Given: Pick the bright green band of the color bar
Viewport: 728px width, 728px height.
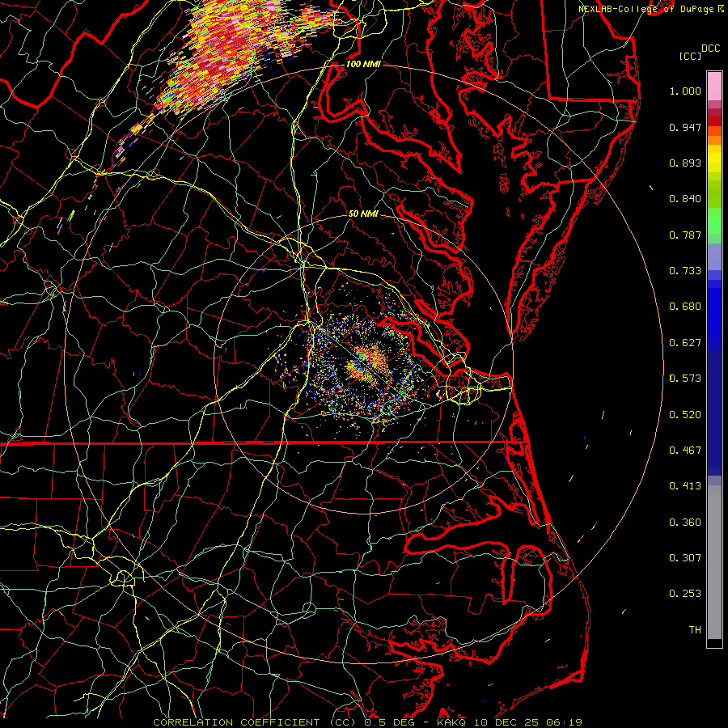Looking at the screenshot, I should coord(714,221).
